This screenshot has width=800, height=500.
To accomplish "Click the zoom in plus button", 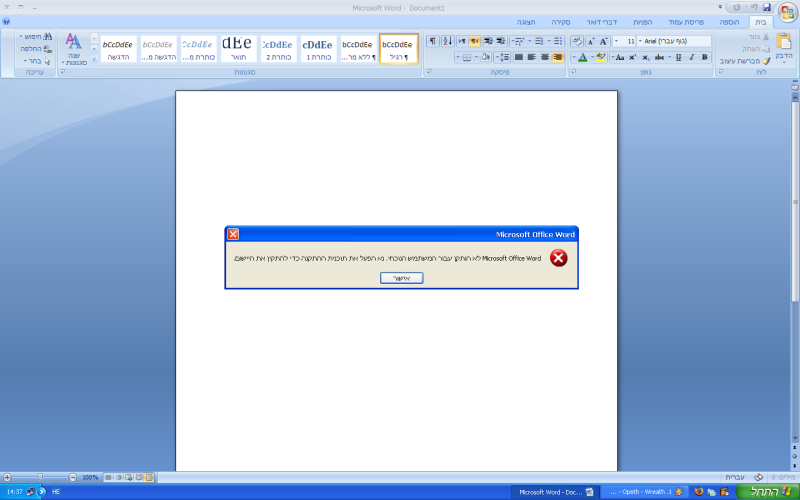I will pos(7,477).
